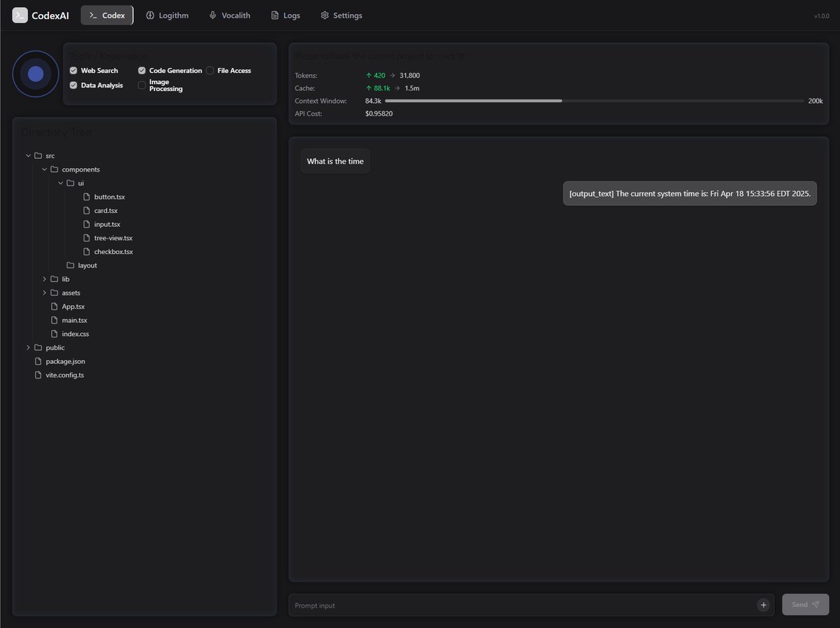This screenshot has height=628, width=840.
Task: Click the output_text system time reply bubble
Action: [689, 194]
